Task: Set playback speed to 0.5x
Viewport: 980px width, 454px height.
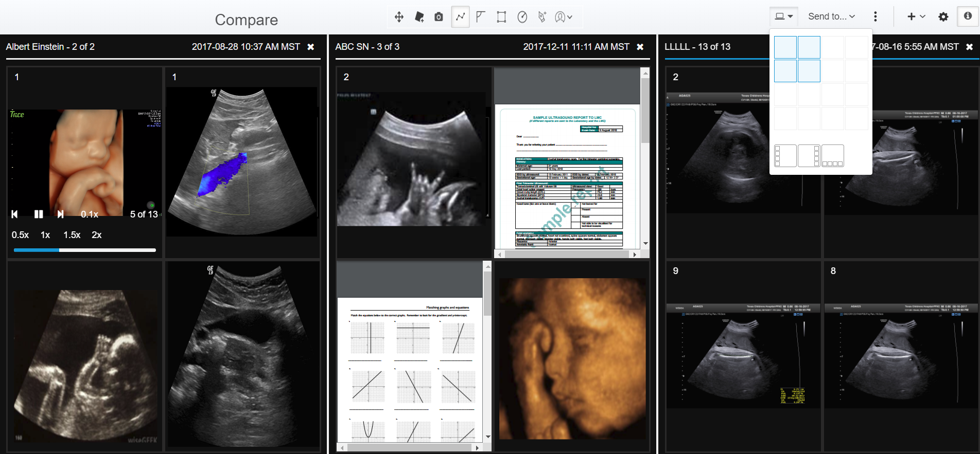Action: [20, 235]
